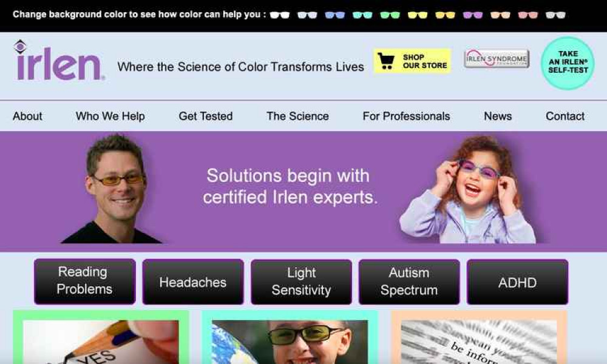Open the About menu

pos(27,116)
